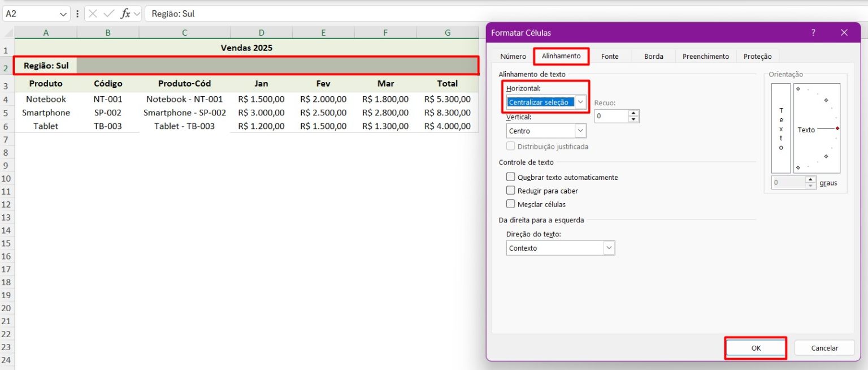
Task: Switch to the Número tab
Action: coord(513,56)
